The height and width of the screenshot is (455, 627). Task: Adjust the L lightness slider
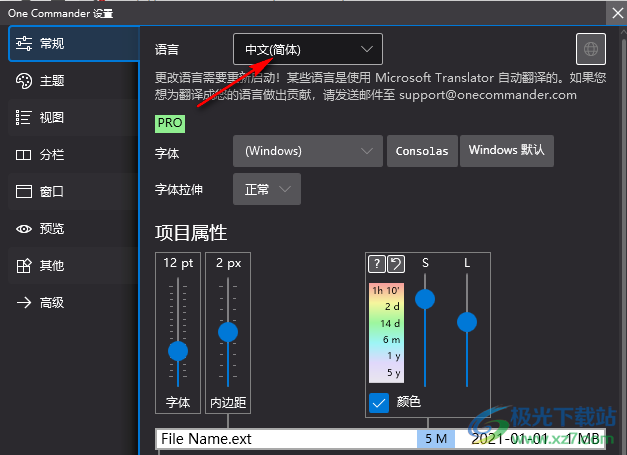coord(467,322)
